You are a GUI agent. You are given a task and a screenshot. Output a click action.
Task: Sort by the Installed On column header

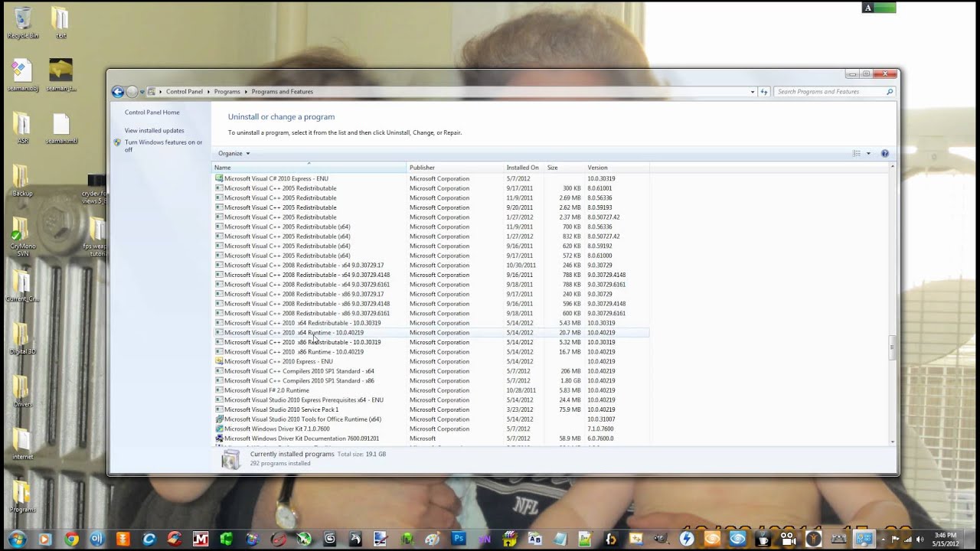coord(524,168)
